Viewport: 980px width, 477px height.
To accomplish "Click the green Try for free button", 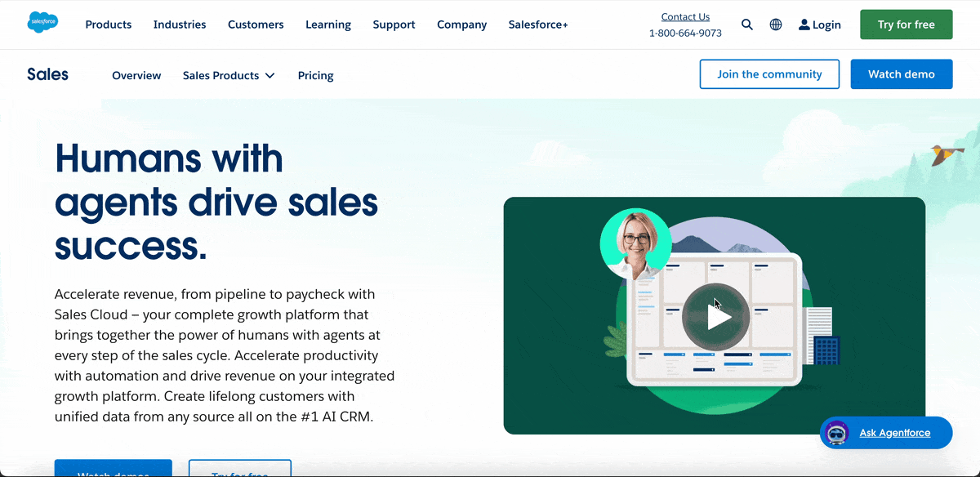I will (906, 25).
